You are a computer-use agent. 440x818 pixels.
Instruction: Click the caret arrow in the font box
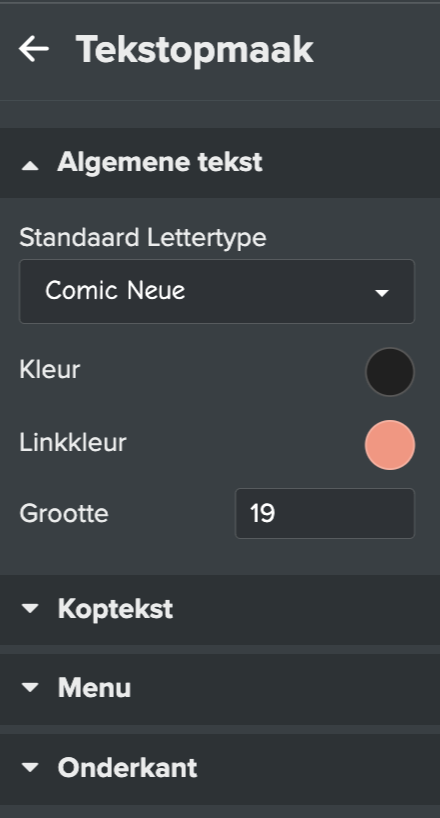tap(382, 293)
